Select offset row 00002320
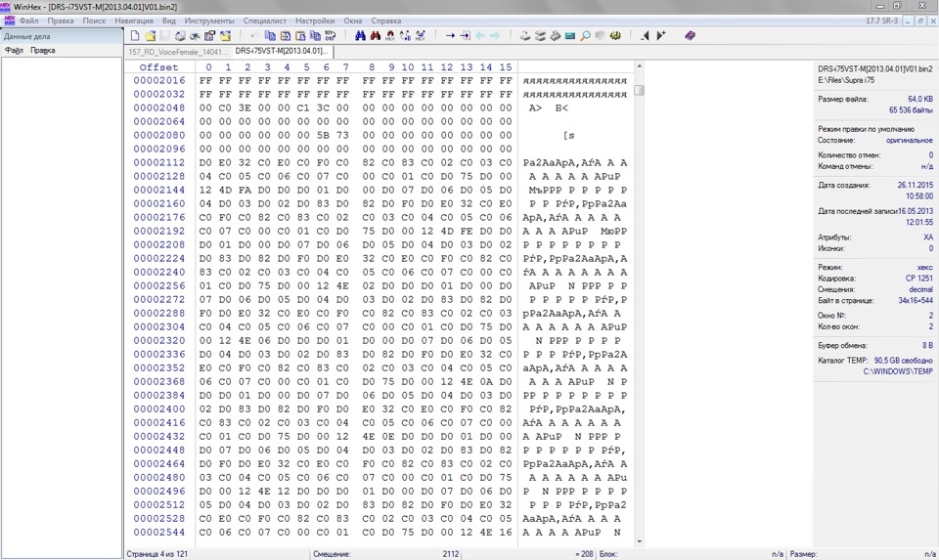The image size is (939, 560). point(159,340)
